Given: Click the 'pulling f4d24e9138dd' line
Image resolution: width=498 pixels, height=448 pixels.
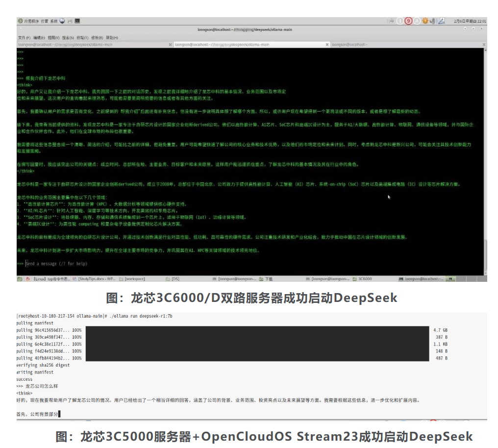Looking at the screenshot, I should pos(49,351).
